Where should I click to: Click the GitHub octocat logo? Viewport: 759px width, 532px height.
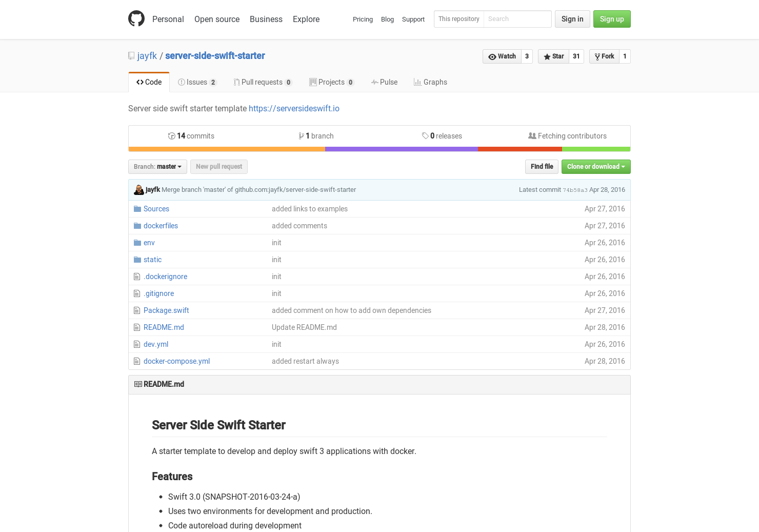click(136, 18)
